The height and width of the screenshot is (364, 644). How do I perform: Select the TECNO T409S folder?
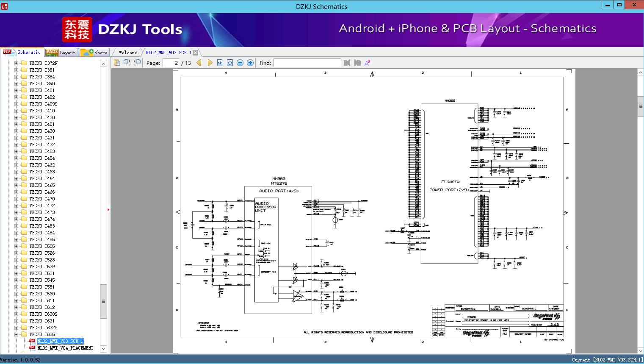[x=43, y=104]
